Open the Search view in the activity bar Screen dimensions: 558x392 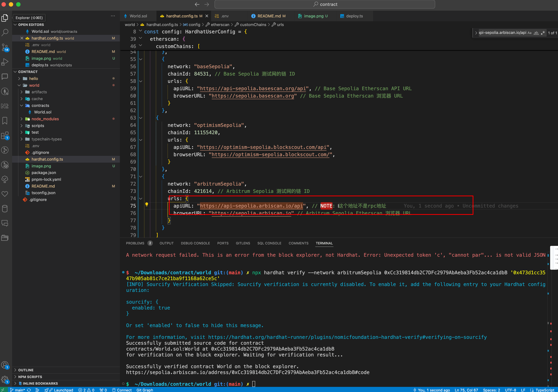click(5, 32)
